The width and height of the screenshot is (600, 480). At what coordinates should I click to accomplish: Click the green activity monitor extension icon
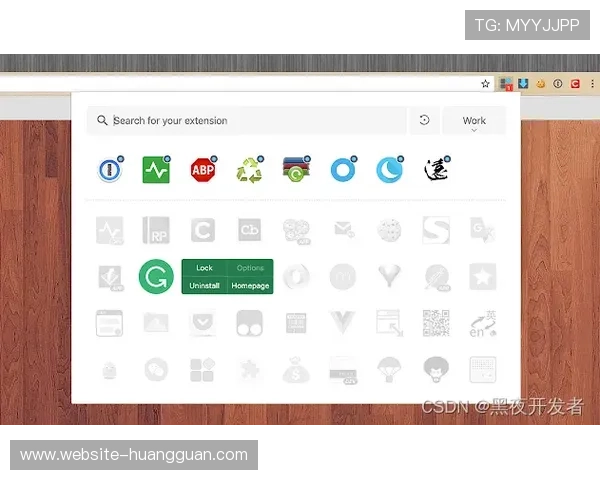pos(155,170)
